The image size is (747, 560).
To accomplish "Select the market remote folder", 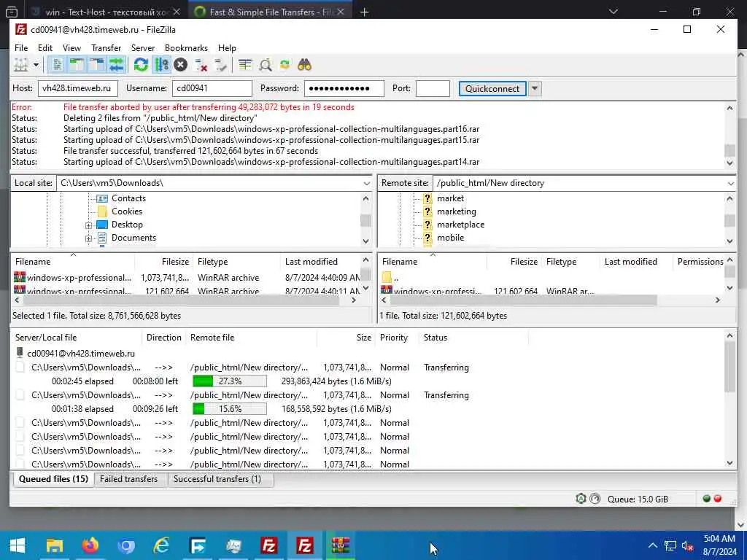I will point(450,198).
